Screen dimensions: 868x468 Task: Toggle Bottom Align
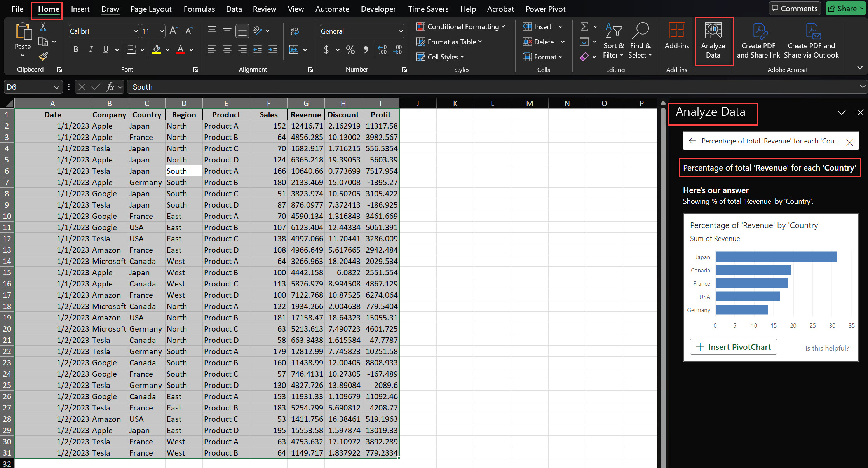(242, 31)
